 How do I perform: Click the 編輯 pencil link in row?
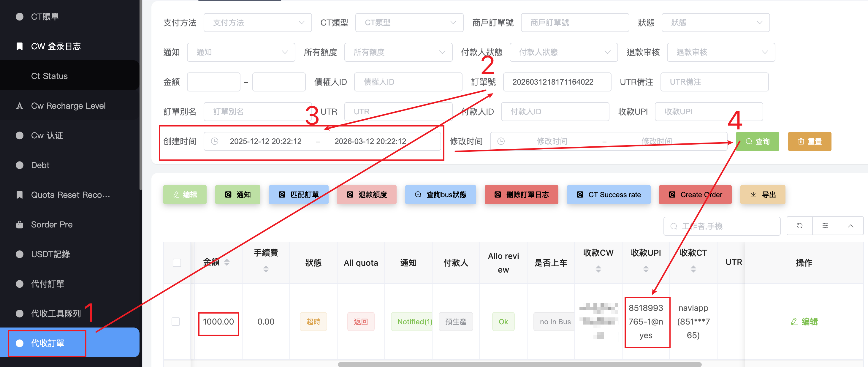[x=804, y=322]
